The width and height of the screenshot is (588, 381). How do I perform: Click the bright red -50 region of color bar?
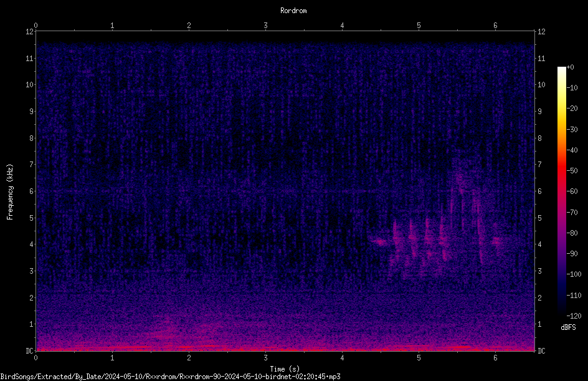click(561, 170)
